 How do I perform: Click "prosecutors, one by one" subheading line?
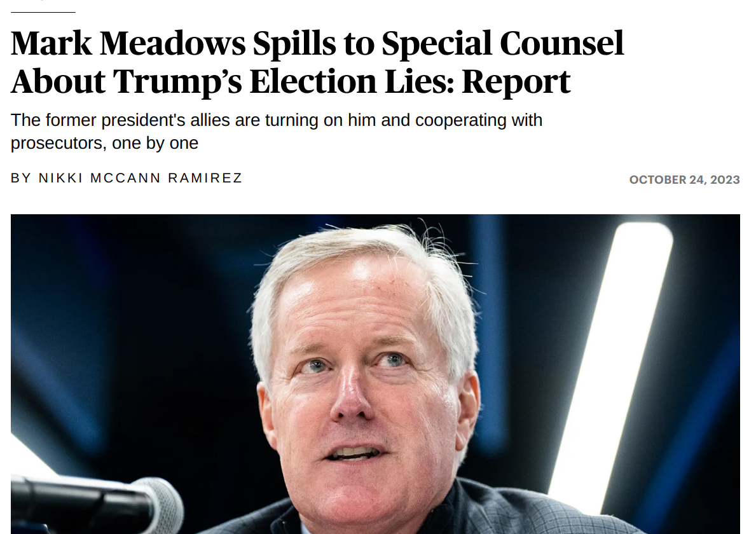pyautogui.click(x=105, y=143)
